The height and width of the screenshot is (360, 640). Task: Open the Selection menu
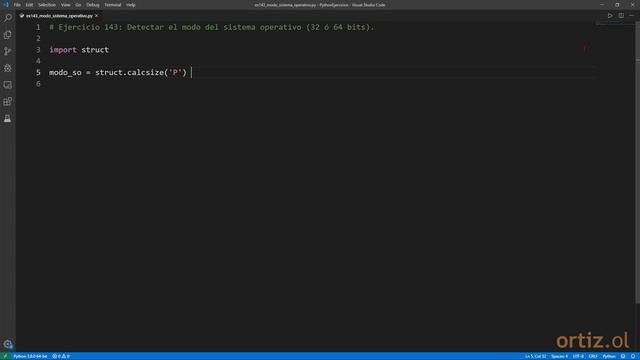[x=47, y=5]
